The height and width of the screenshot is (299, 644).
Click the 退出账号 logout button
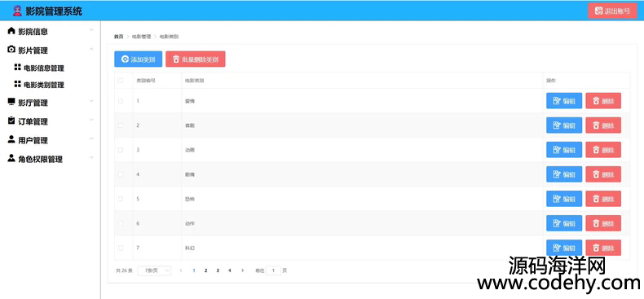(612, 11)
